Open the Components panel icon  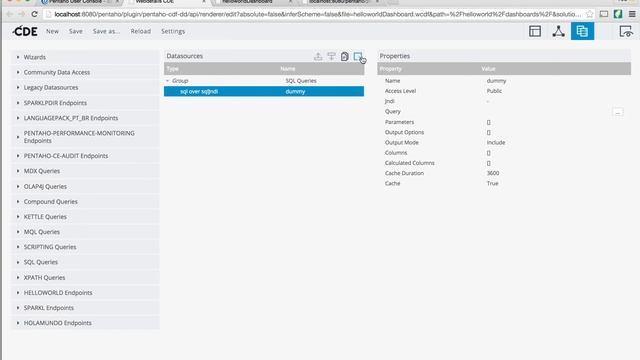pos(558,31)
